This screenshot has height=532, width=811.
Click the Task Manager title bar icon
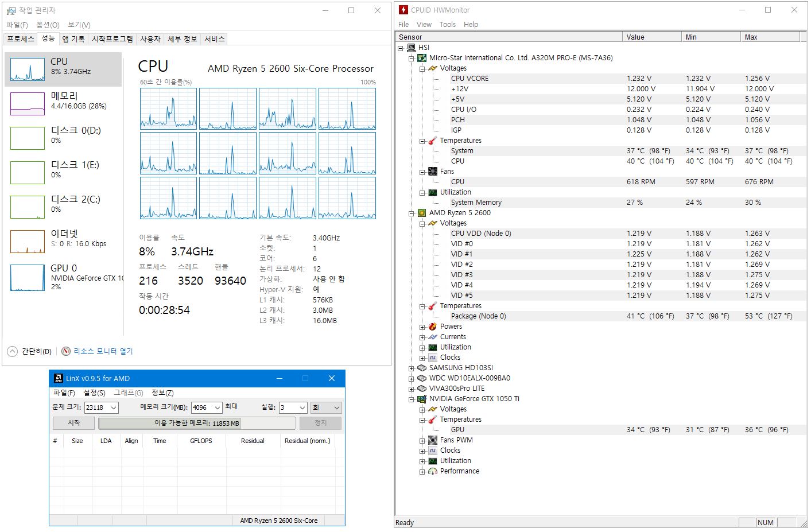coord(11,10)
